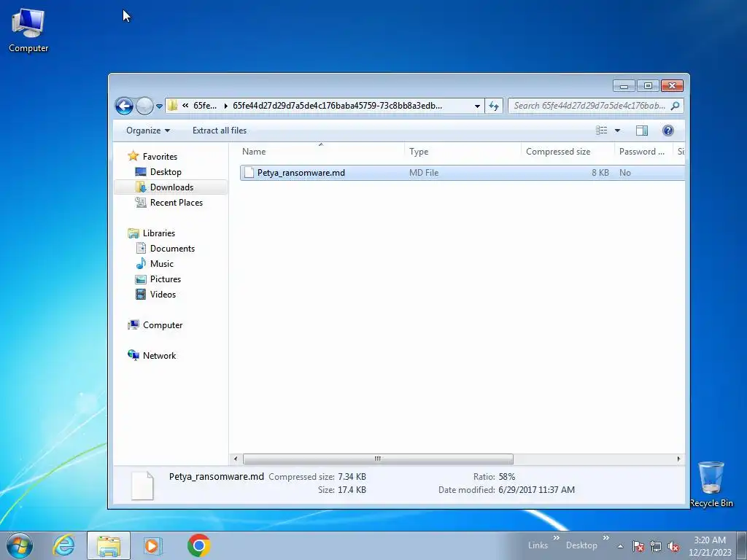Click the horizontal scrollbar thumb
Viewport: 747px width, 560px height.
tap(378, 459)
